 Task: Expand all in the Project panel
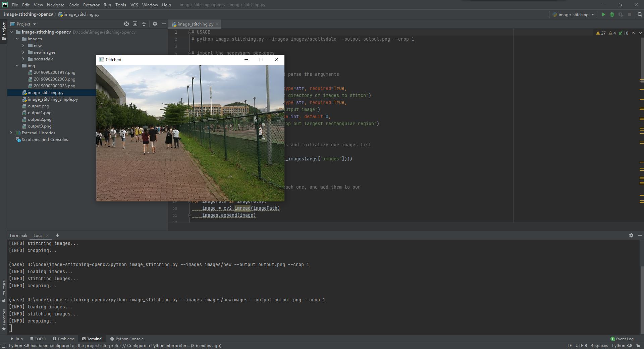[x=135, y=24]
